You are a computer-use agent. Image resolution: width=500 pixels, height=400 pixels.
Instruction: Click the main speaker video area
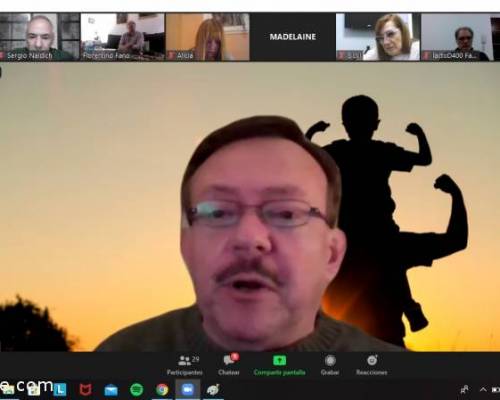pos(250,207)
